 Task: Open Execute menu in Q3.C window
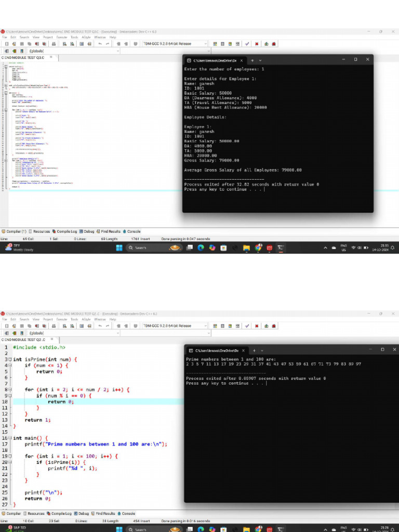click(x=62, y=37)
